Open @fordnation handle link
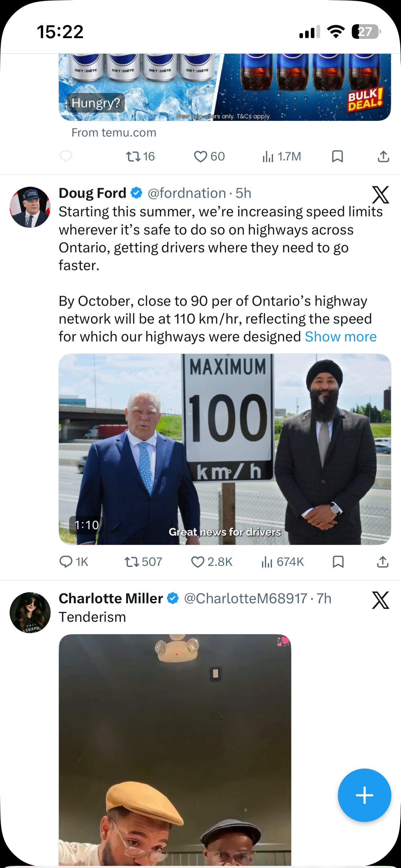This screenshot has width=401, height=868. pos(187,193)
